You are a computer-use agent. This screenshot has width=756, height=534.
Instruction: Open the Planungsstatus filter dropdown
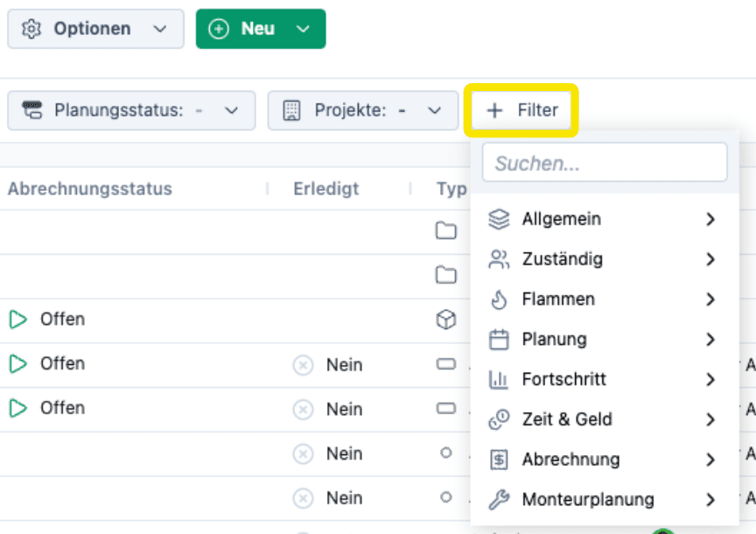[131, 110]
